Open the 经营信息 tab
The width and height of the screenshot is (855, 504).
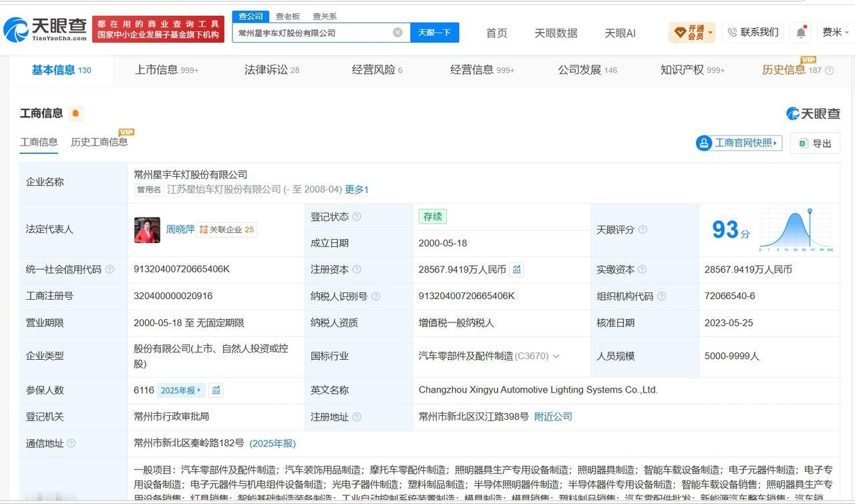tap(482, 70)
